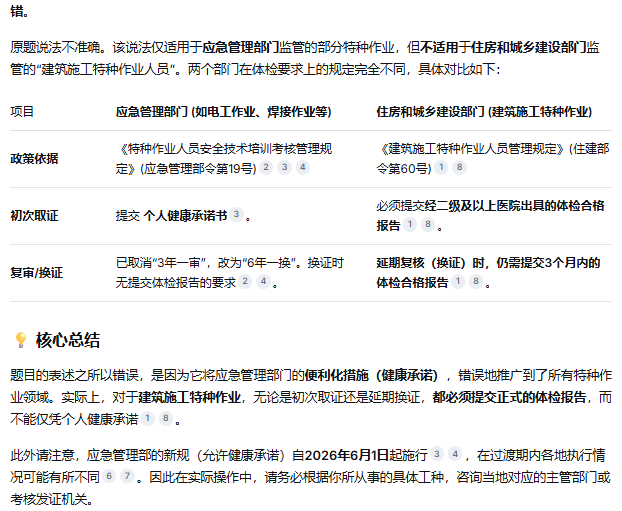622x511 pixels.
Task: Click the bold date 2026年6月1日
Action: tap(347, 455)
